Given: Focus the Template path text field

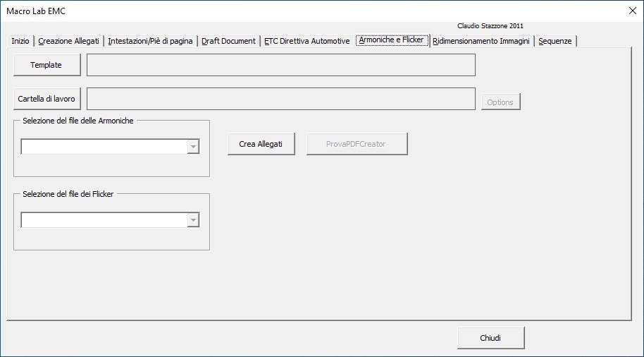Looking at the screenshot, I should click(x=280, y=65).
